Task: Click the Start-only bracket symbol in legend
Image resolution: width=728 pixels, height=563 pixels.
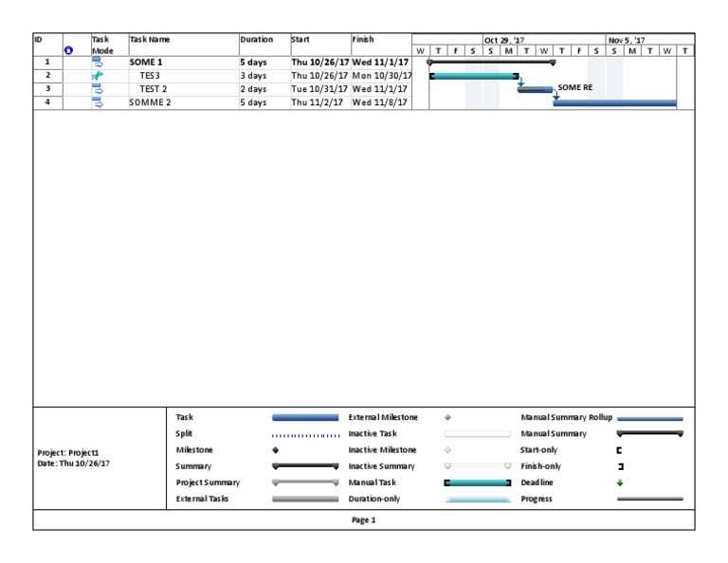Action: 620,450
